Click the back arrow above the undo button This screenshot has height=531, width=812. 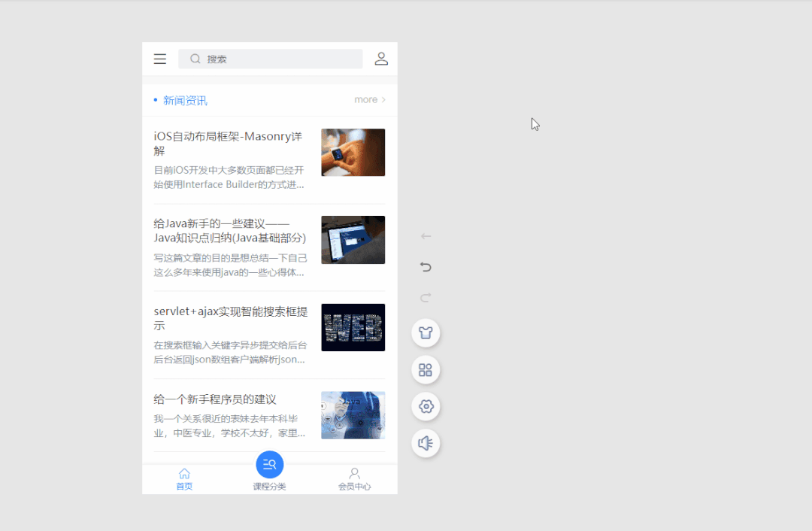click(425, 235)
